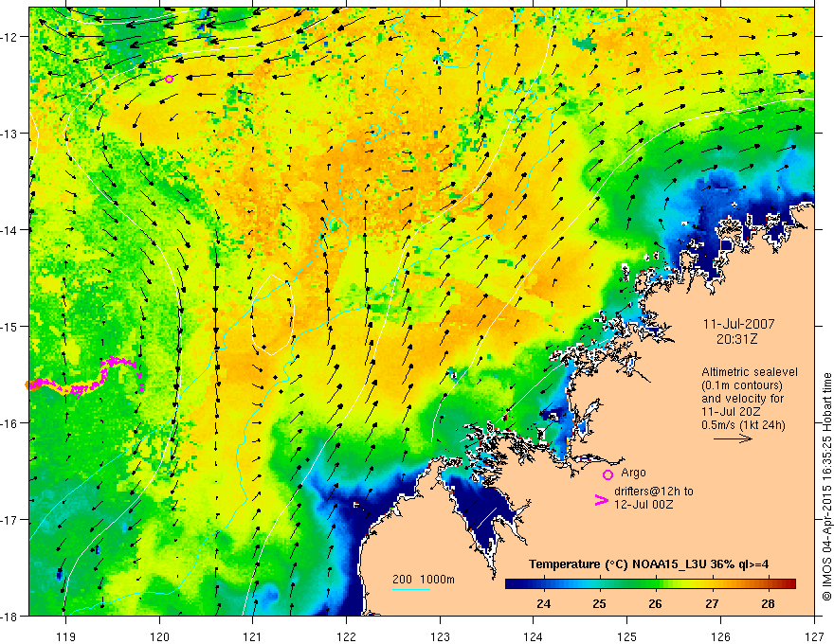The width and height of the screenshot is (834, 644).
Task: Click the Temperature NOAA15_L3U title text
Action: click(648, 564)
